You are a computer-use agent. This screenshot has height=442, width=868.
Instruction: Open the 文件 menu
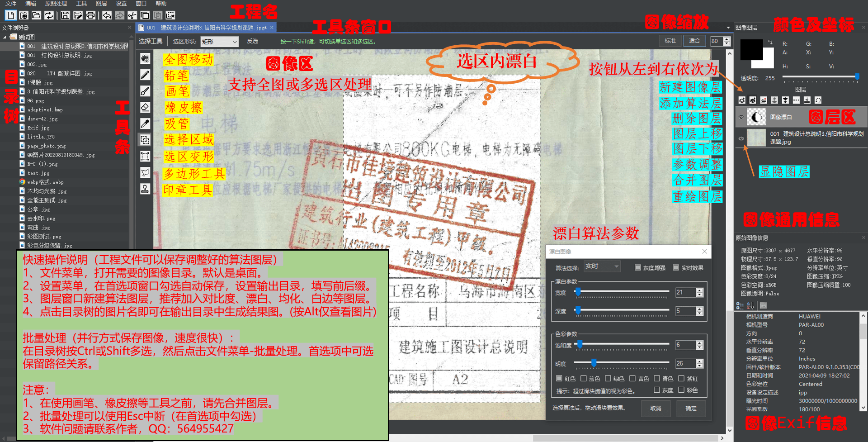pos(11,4)
